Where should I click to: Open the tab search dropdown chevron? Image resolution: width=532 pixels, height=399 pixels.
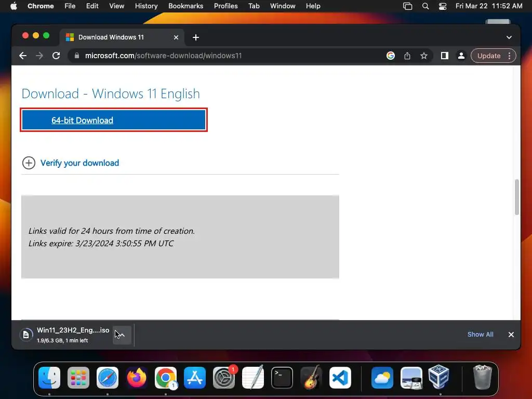509,37
